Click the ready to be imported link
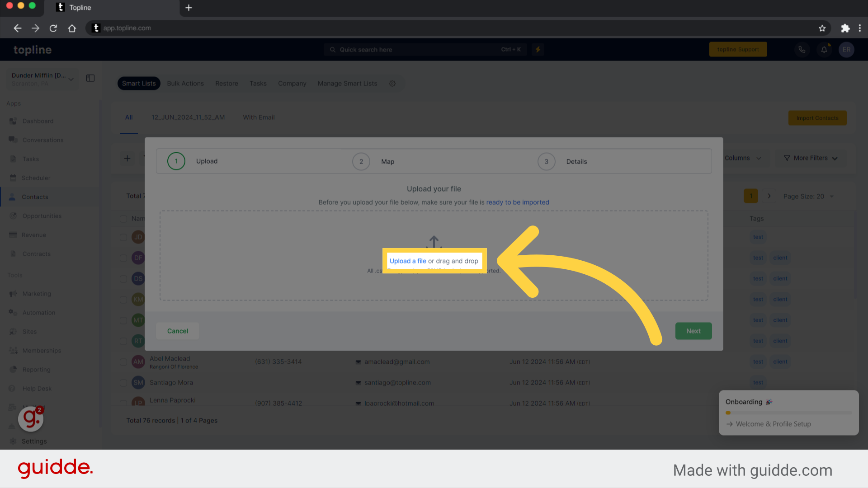Image resolution: width=868 pixels, height=488 pixels. tap(518, 202)
